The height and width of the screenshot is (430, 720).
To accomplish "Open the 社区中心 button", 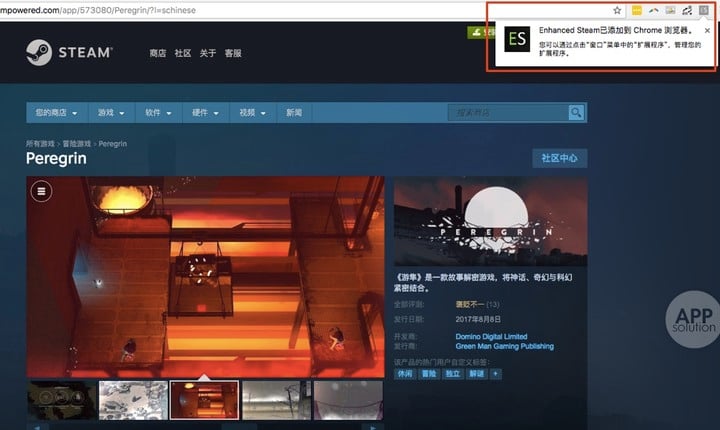I will (x=559, y=158).
